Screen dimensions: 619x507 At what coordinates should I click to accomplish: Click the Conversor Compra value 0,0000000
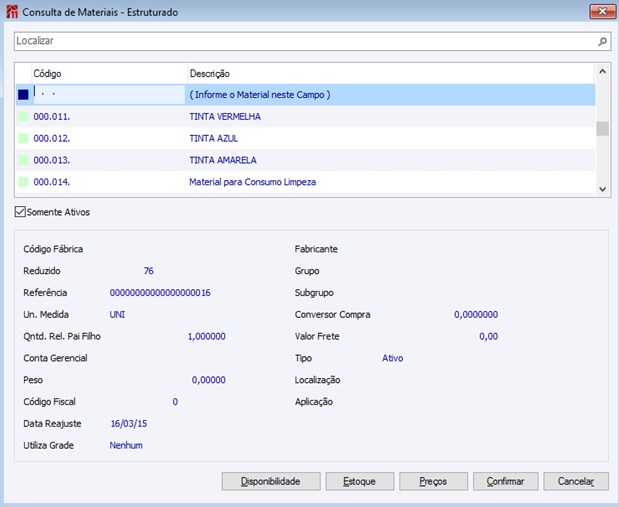tap(476, 314)
